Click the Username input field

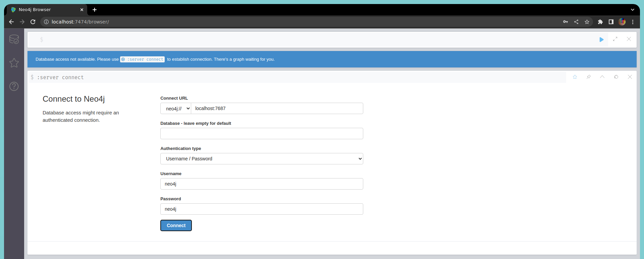point(262,184)
